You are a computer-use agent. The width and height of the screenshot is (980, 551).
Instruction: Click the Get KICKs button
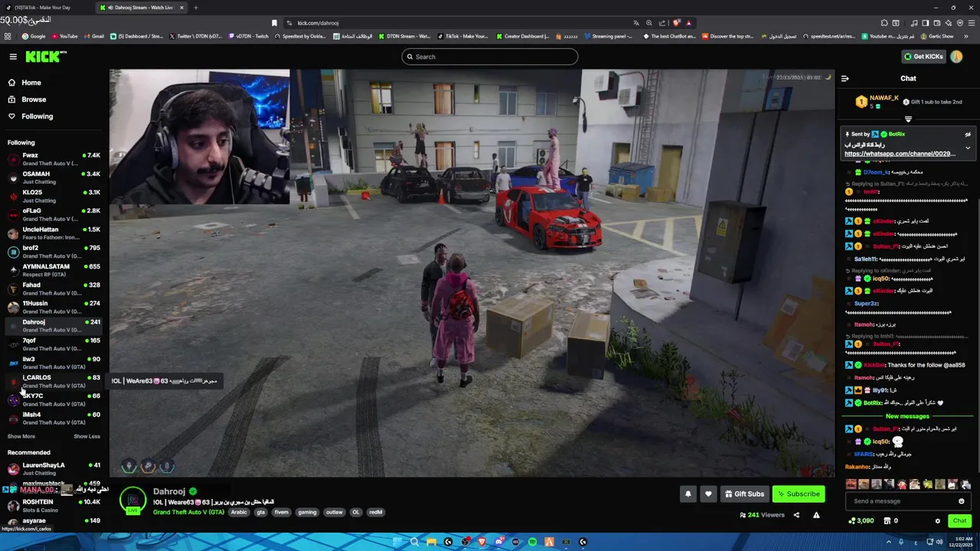[923, 57]
